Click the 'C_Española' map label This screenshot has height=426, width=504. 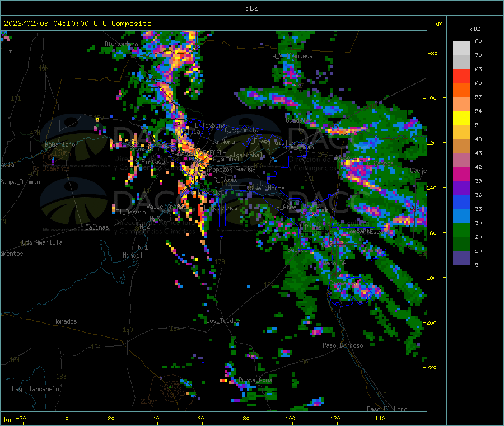(x=242, y=130)
